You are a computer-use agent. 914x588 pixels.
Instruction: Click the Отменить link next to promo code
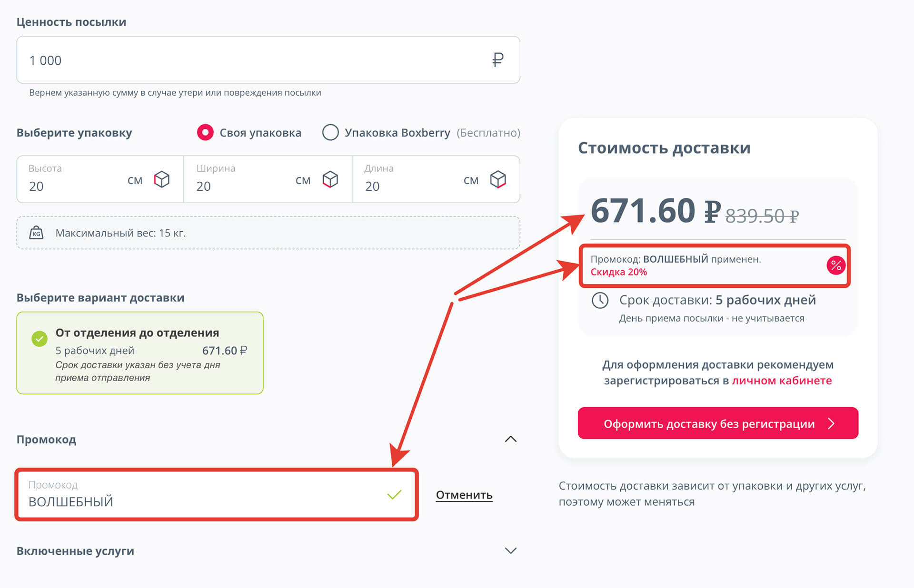click(x=464, y=495)
